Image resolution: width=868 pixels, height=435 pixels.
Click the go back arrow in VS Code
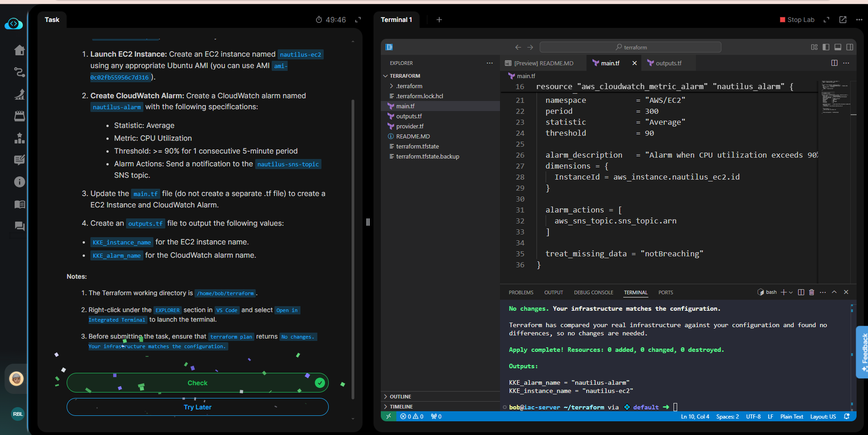[518, 47]
